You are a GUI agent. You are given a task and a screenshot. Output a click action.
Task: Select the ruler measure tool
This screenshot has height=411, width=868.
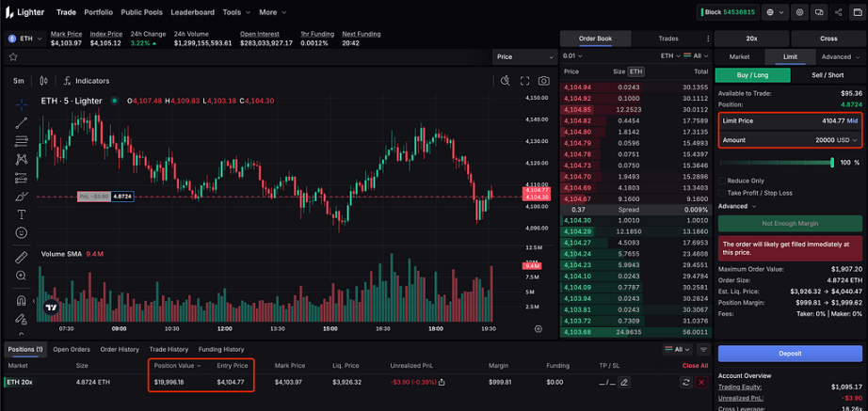pos(21,257)
